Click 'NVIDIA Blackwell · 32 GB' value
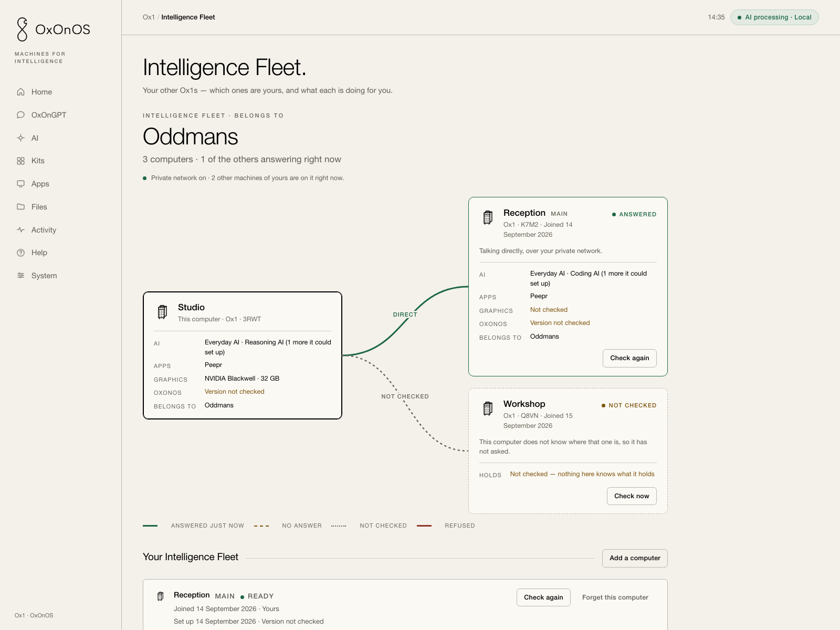Screen dimensions: 840x630 coord(242,379)
